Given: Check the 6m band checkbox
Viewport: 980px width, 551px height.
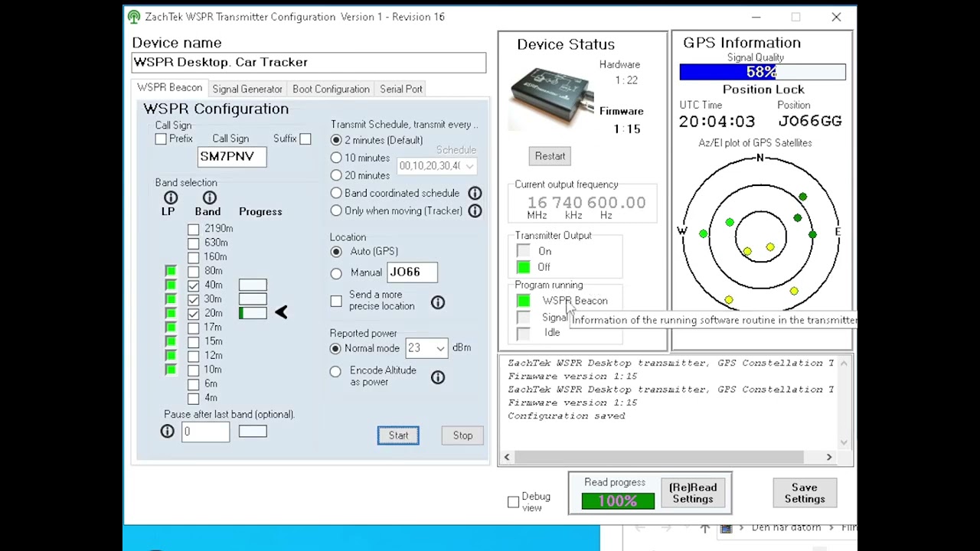Looking at the screenshot, I should [x=194, y=384].
